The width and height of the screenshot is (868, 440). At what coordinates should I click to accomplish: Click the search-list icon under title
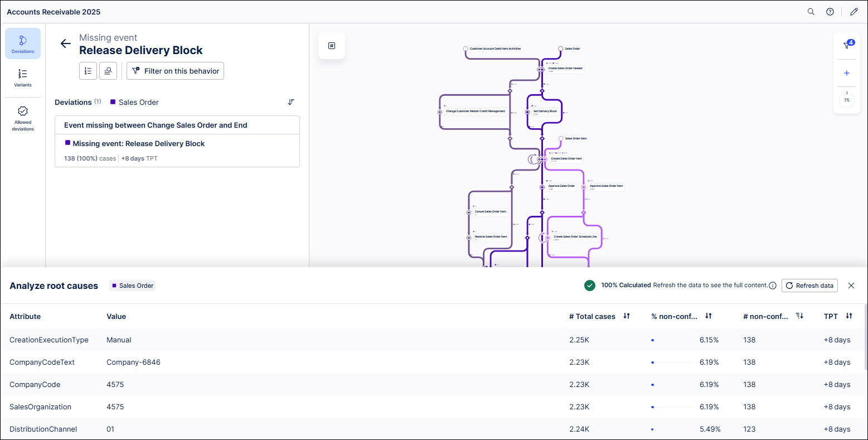click(108, 71)
